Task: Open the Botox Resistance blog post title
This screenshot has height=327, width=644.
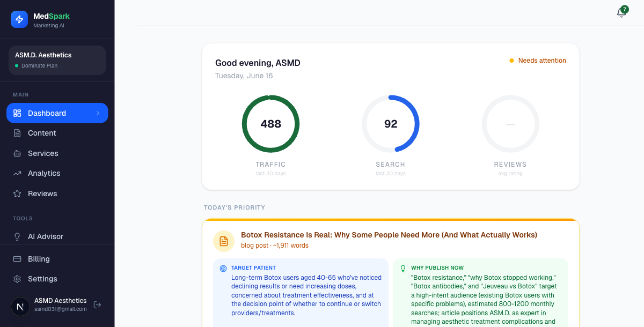Action: [x=389, y=235]
